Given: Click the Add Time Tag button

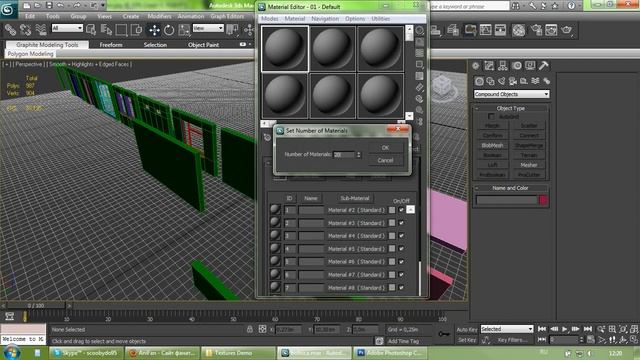Looking at the screenshot, I should (403, 341).
